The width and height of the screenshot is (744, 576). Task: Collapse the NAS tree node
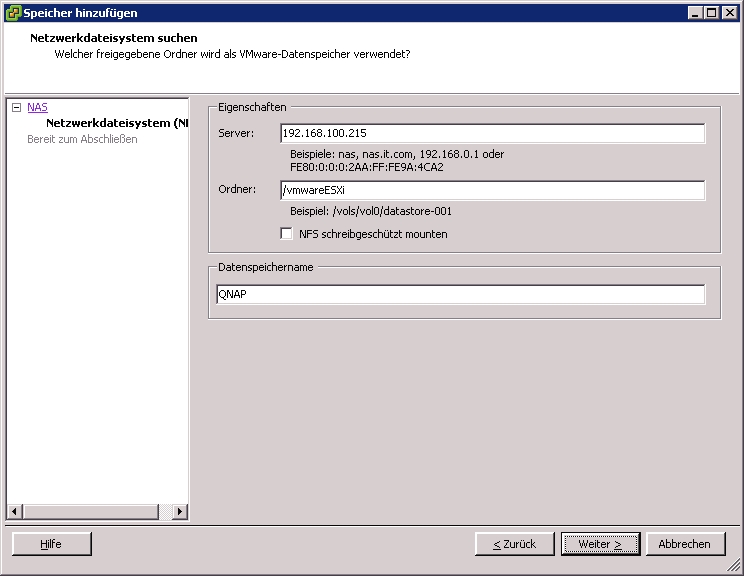pos(16,107)
